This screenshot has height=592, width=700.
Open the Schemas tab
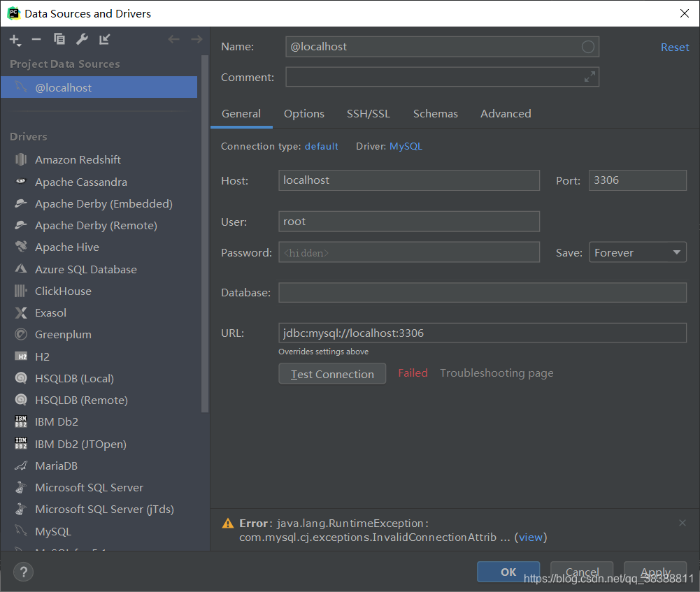tap(435, 114)
